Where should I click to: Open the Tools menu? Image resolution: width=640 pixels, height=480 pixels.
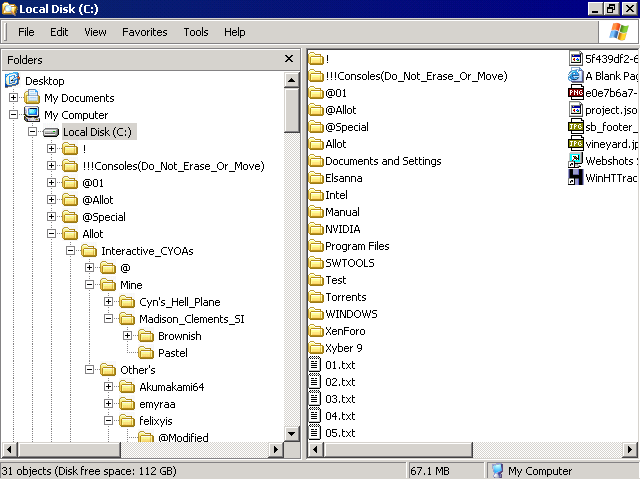coord(196,32)
